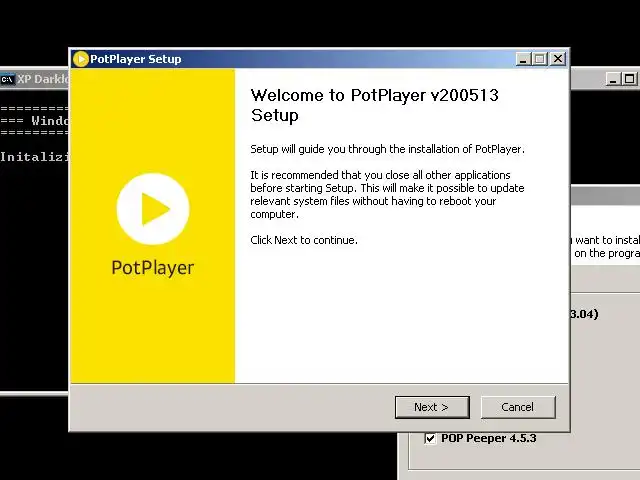The width and height of the screenshot is (640, 480).
Task: Select the 'POP Peeper 4.5.3' label
Action: point(489,438)
